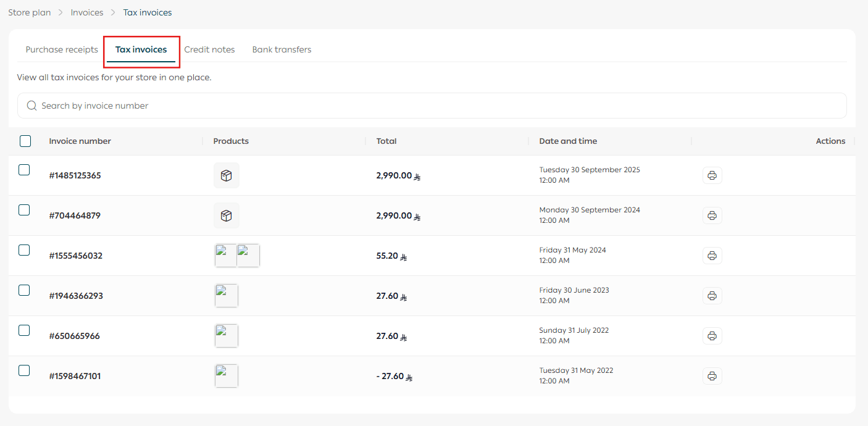
Task: Click the package icon for invoice #1485125365
Action: click(226, 175)
